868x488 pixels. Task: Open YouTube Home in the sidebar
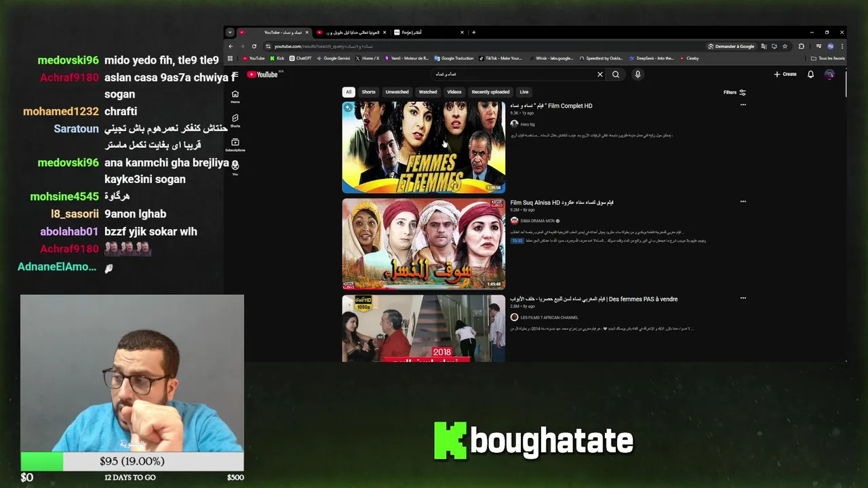[x=235, y=96]
